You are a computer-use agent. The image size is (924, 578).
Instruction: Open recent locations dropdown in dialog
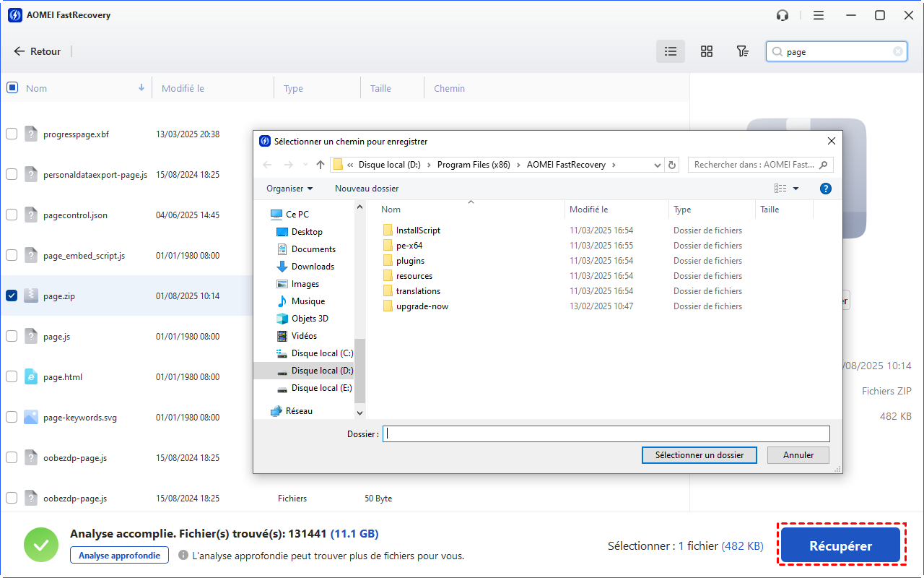click(305, 165)
